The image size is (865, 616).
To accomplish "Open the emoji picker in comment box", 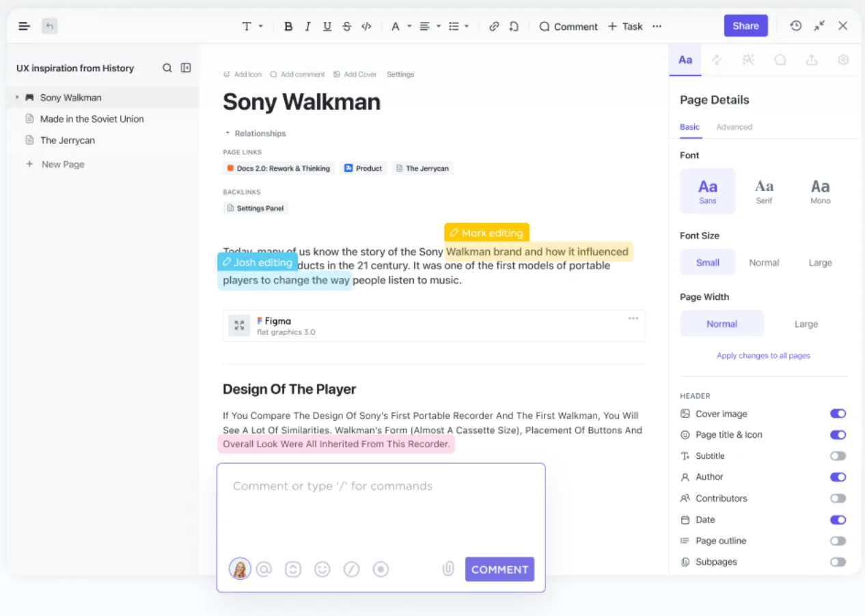I will click(x=322, y=569).
